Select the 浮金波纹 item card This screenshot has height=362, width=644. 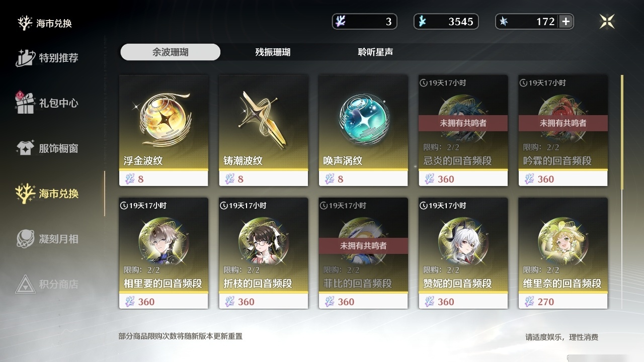(164, 130)
